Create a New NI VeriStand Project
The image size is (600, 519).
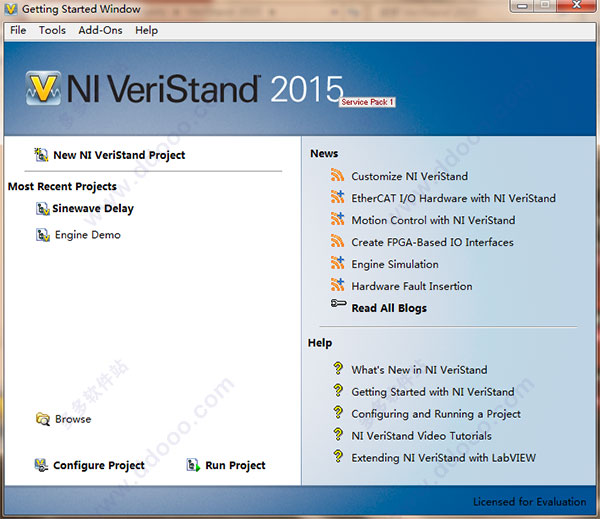click(x=119, y=155)
